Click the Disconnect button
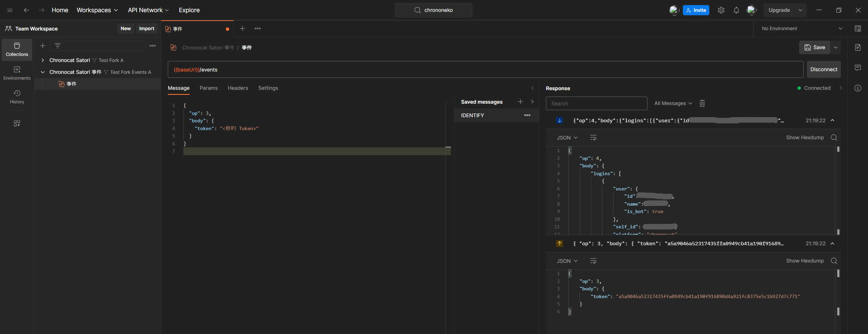 click(824, 69)
